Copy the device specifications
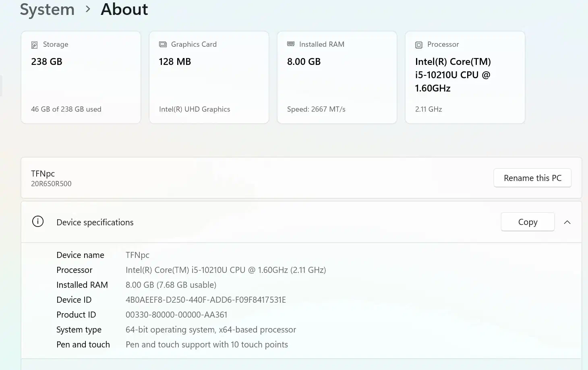The height and width of the screenshot is (370, 588). (527, 222)
